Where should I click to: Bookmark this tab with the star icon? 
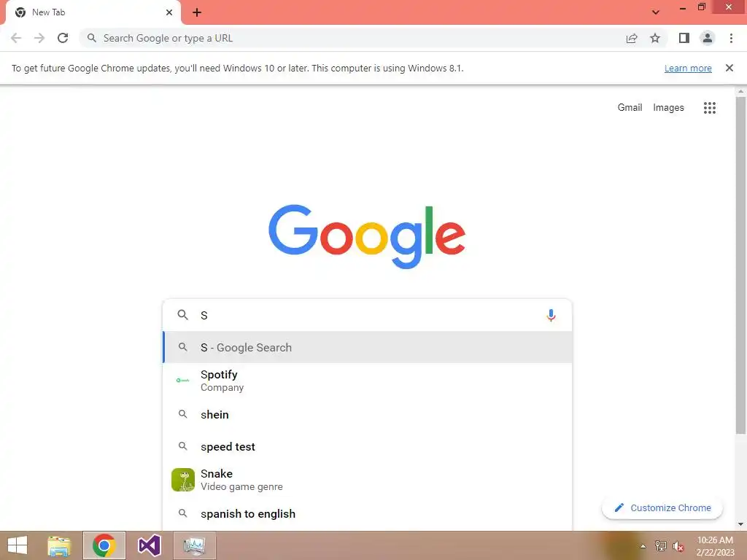click(655, 38)
